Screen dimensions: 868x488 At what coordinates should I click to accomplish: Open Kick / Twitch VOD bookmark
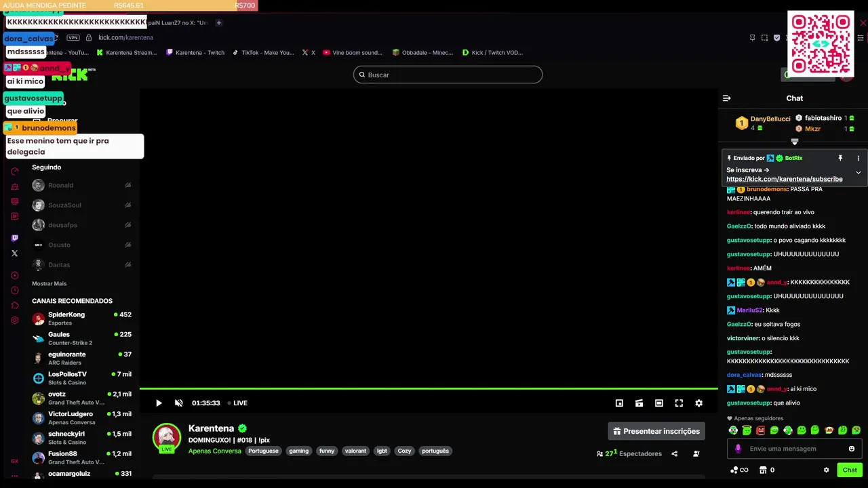[492, 52]
